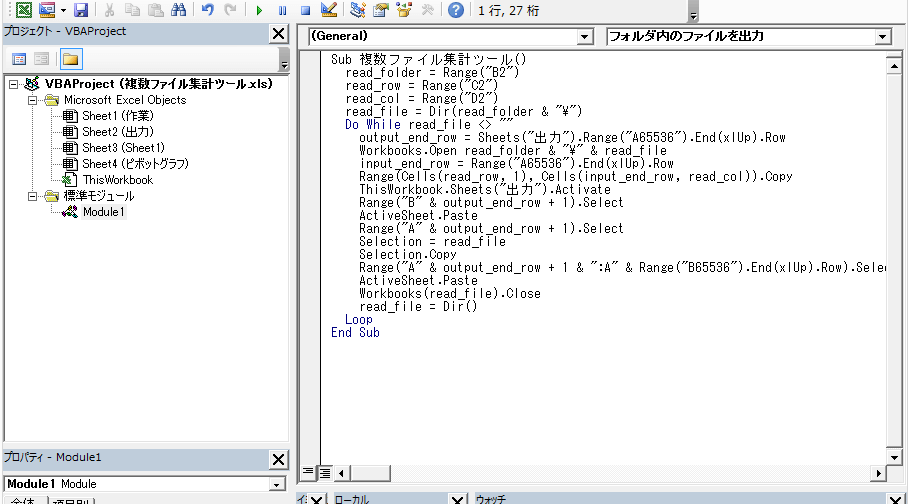Close the ローカル window pane

(x=457, y=499)
